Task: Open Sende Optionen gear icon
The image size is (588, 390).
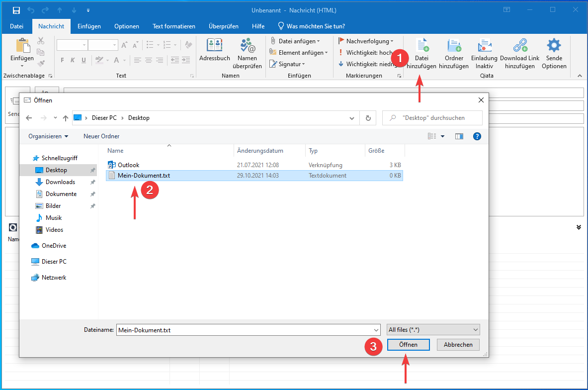Action: [554, 46]
